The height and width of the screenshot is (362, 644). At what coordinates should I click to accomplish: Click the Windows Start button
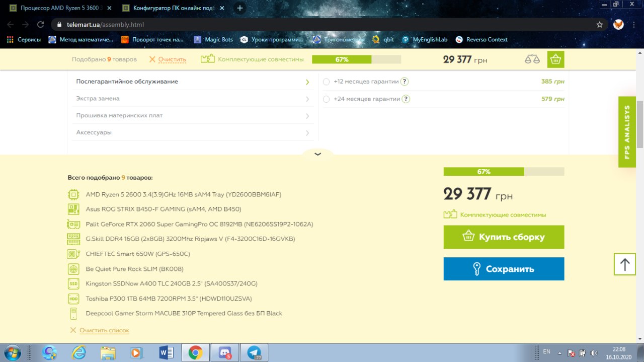[12, 352]
